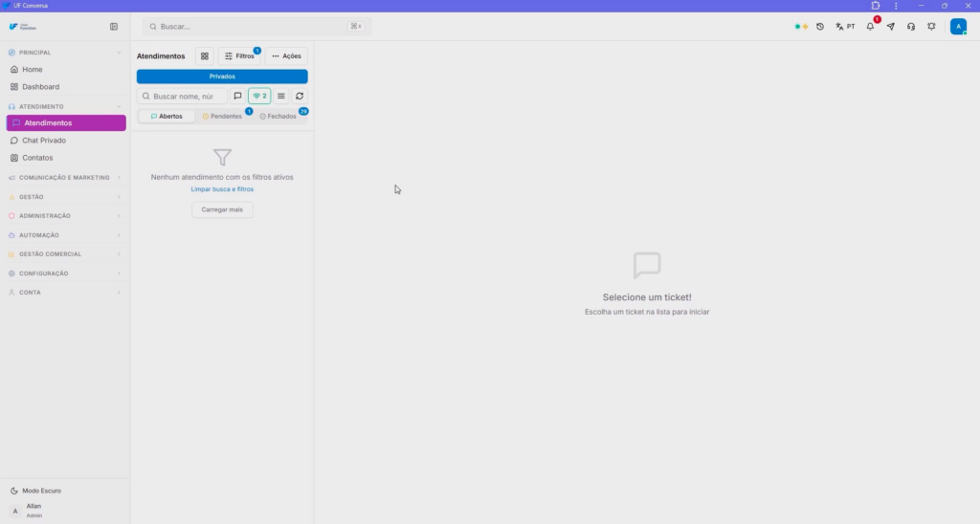Click Carregar mais button

click(222, 209)
